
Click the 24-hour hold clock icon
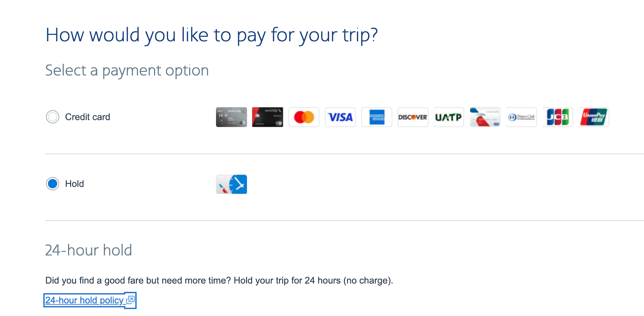click(231, 184)
